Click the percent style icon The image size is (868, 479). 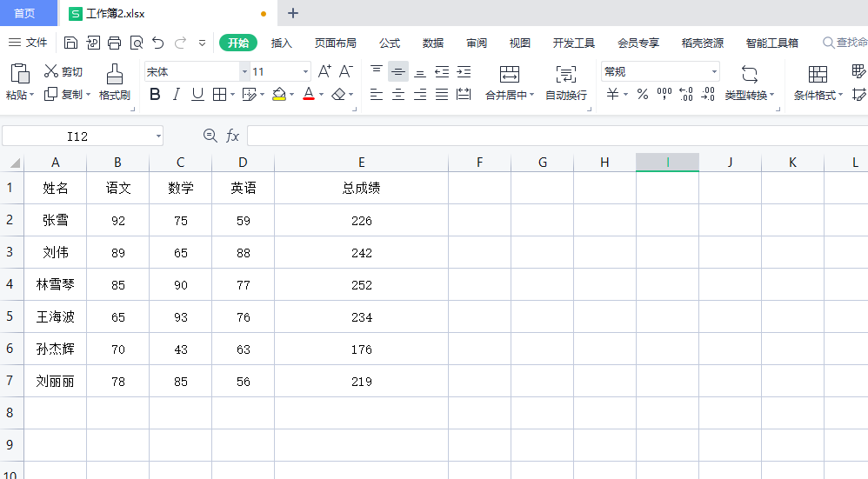tap(643, 95)
